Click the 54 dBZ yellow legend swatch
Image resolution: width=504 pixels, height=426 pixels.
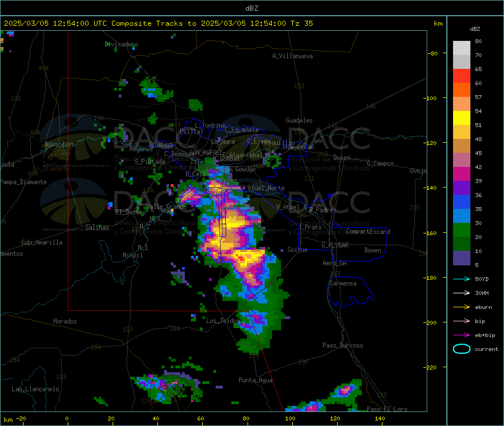click(x=461, y=118)
